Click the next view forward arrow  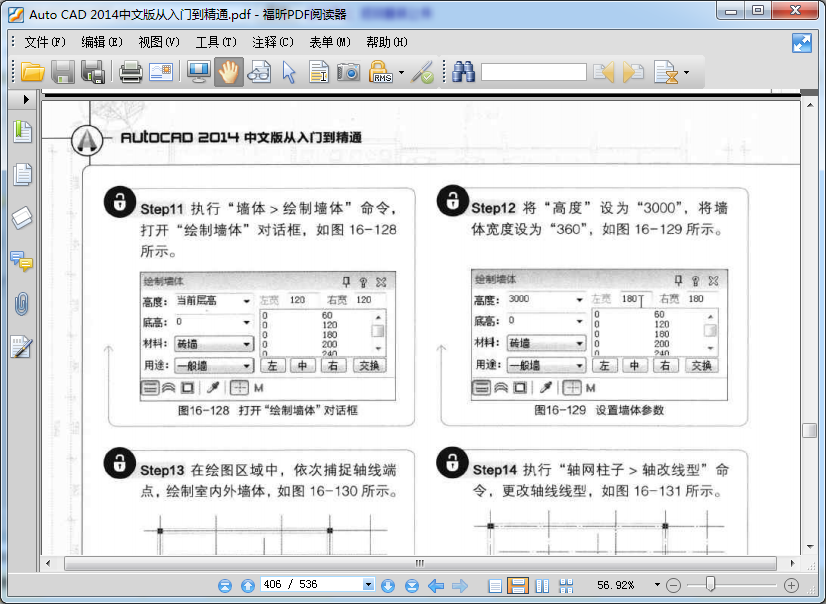tap(460, 585)
